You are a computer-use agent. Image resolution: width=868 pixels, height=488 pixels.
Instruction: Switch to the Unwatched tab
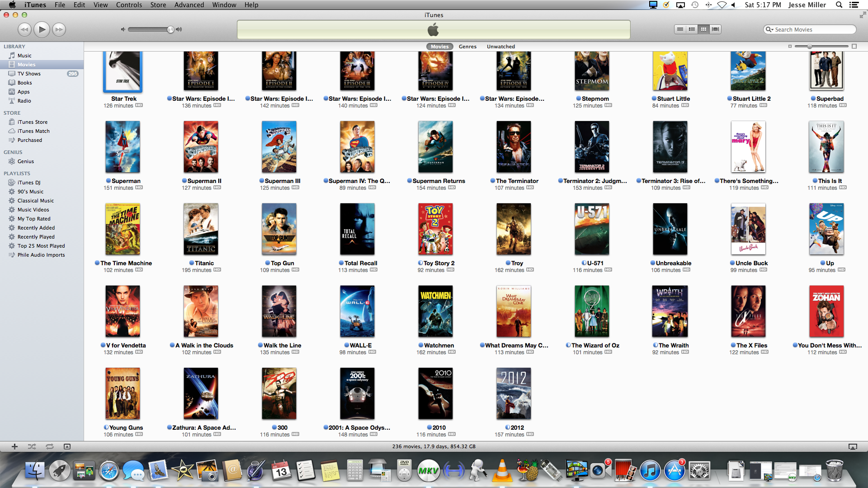pos(500,47)
